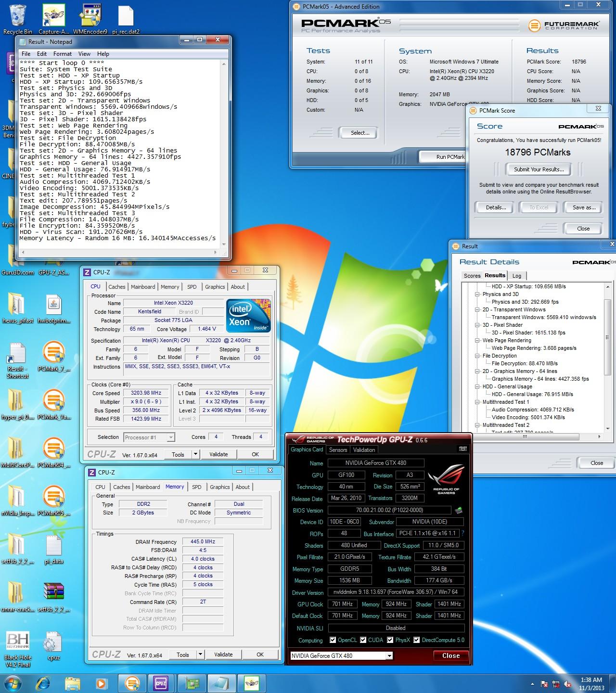The width and height of the screenshot is (616, 693).
Task: Click Validate in the CPU-Z Memory window
Action: (x=223, y=654)
